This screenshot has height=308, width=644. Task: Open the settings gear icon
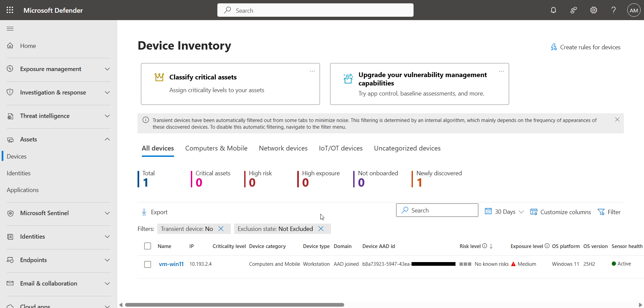594,10
